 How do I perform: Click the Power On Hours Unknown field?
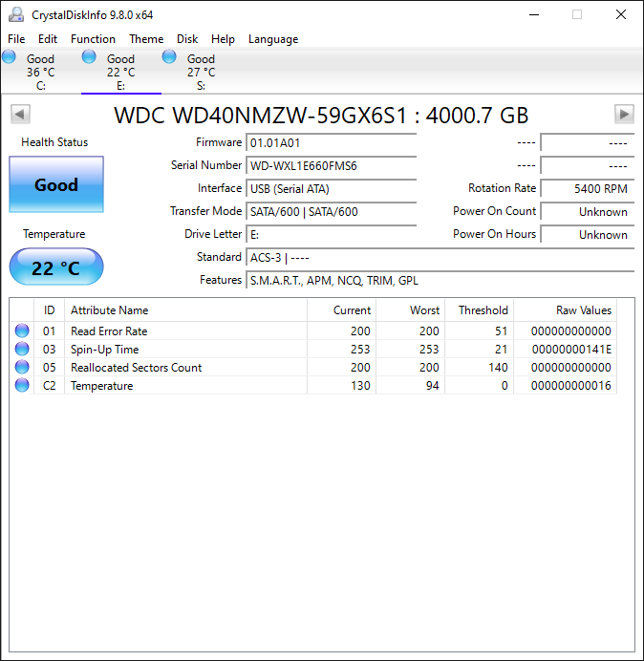click(588, 234)
